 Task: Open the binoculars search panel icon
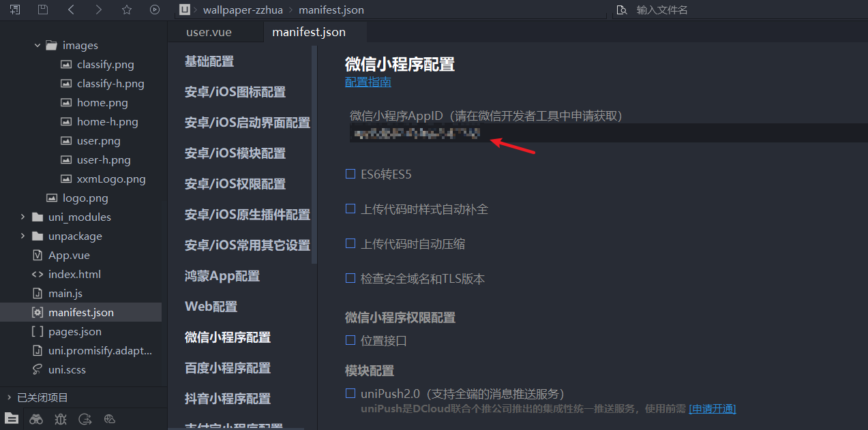tap(36, 419)
